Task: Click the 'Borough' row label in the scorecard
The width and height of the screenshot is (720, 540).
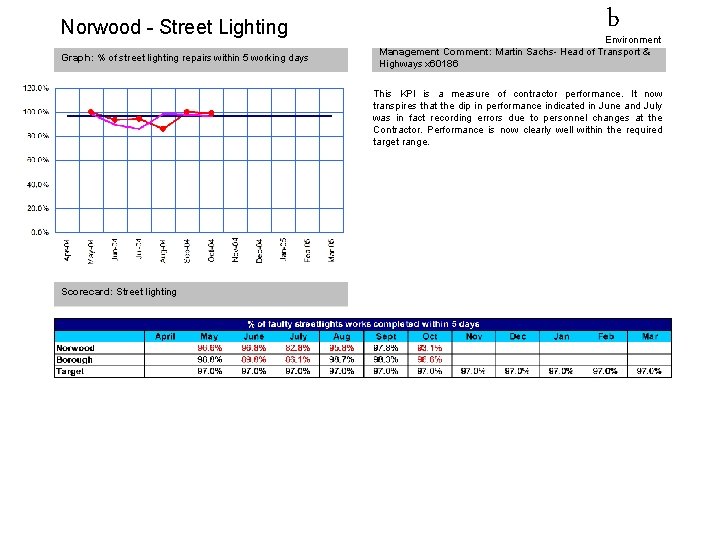Action: 74,360
